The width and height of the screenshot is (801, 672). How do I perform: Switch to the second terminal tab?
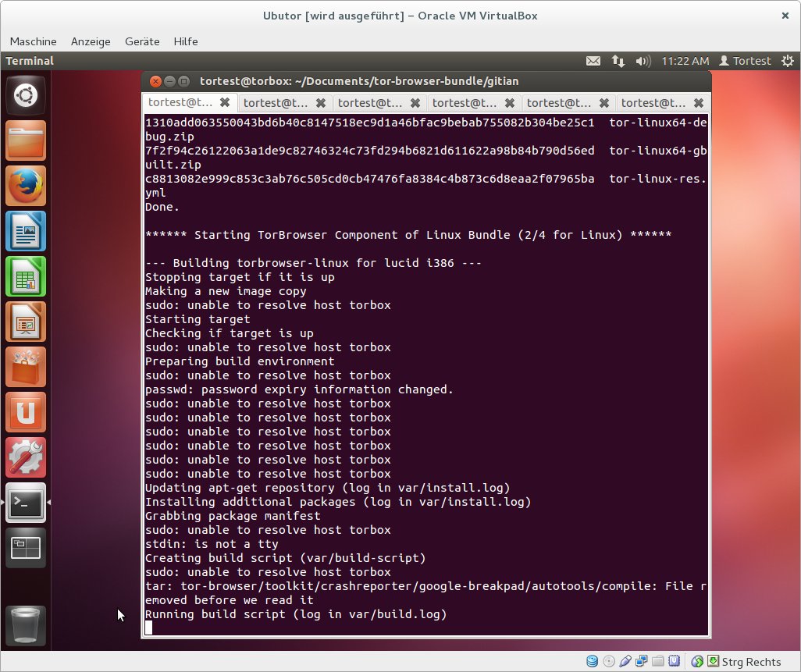pyautogui.click(x=273, y=102)
